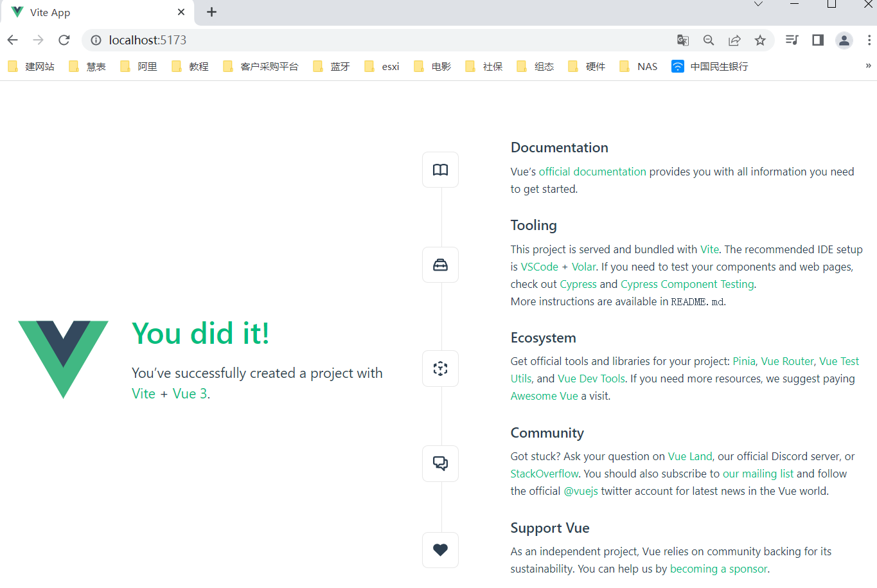Show more bookmarks with the overflow chevron
The height and width of the screenshot is (588, 877).
[x=868, y=66]
